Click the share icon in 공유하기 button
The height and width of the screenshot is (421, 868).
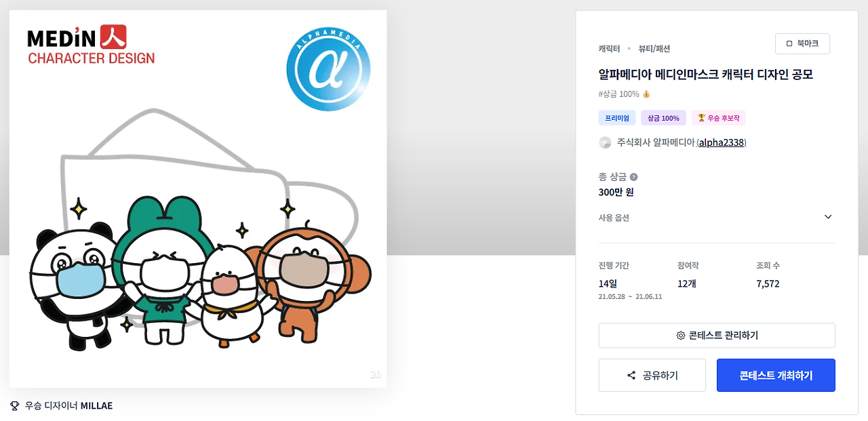pos(631,376)
